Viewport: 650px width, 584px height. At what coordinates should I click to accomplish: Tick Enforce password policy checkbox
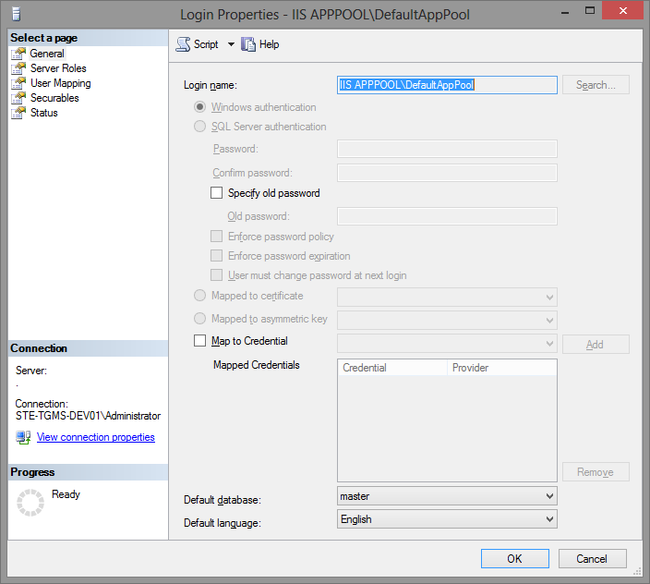click(216, 236)
